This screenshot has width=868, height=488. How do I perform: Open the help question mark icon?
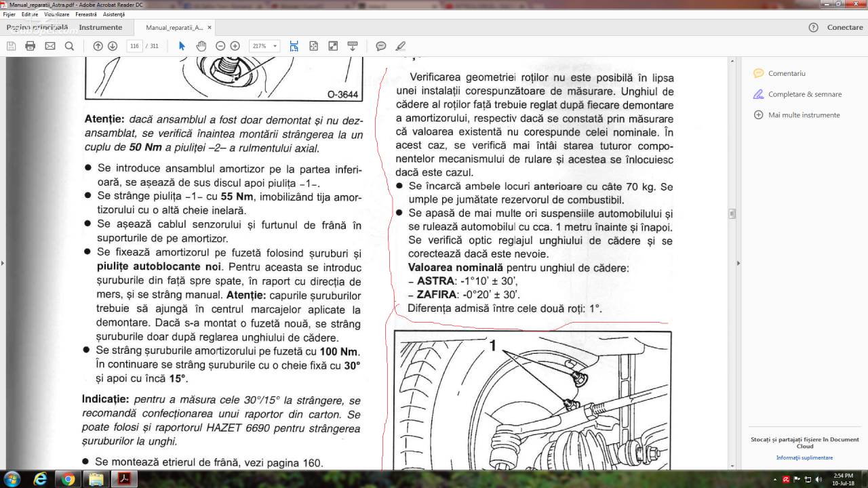tap(813, 28)
